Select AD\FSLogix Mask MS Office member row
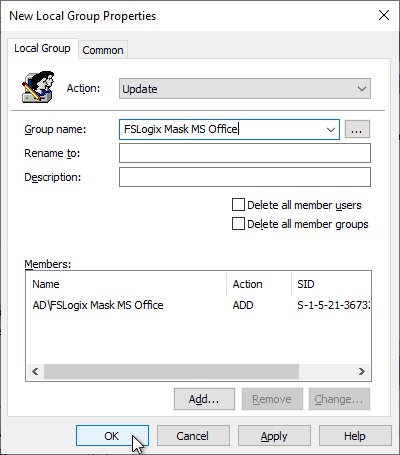This screenshot has width=400, height=455. point(198,305)
